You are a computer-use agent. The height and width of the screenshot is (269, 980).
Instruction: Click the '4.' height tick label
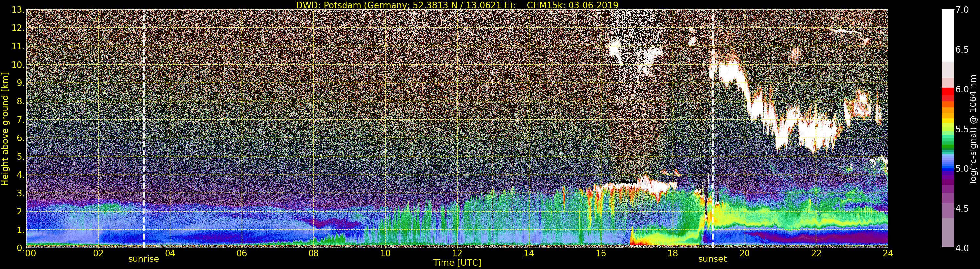21,175
